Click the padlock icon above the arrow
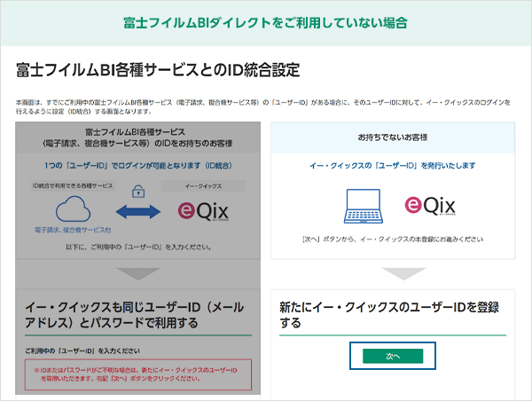Image resolution: width=532 pixels, height=401 pixels. [x=138, y=191]
